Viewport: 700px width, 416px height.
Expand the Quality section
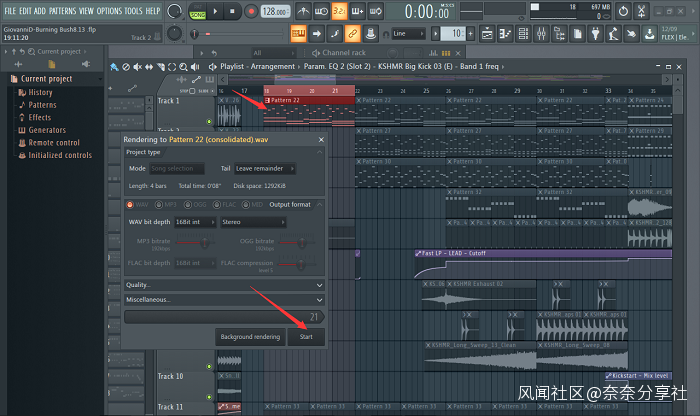(x=223, y=285)
